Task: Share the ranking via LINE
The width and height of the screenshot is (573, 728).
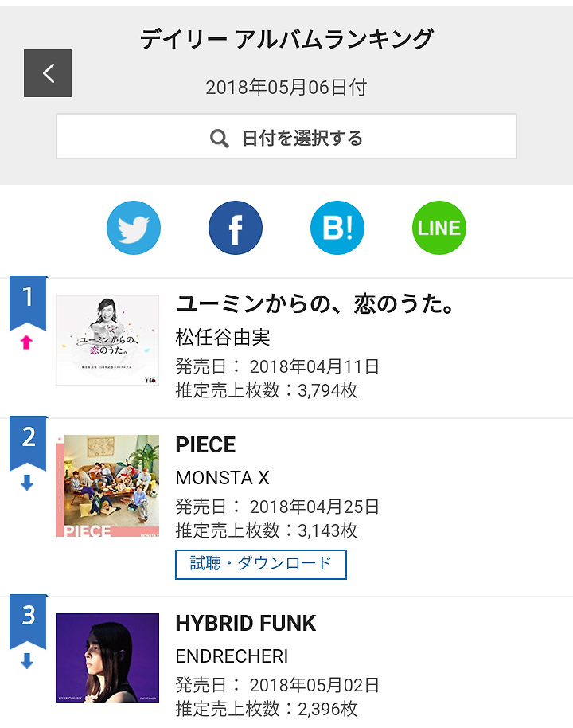Action: (439, 228)
